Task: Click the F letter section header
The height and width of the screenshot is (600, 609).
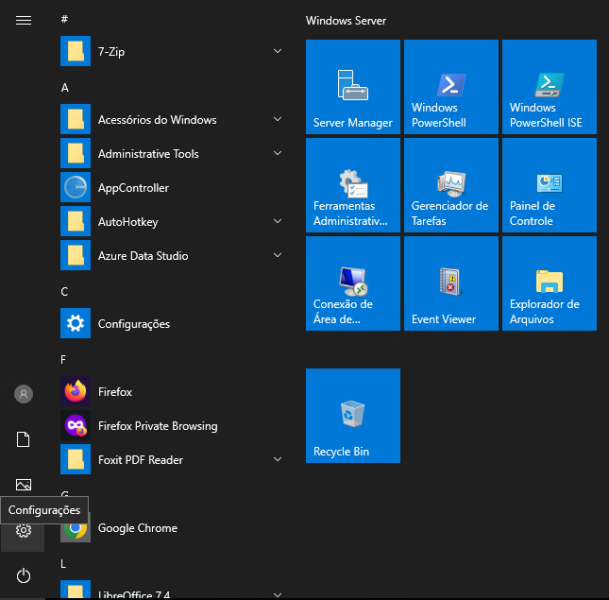Action: [x=63, y=360]
